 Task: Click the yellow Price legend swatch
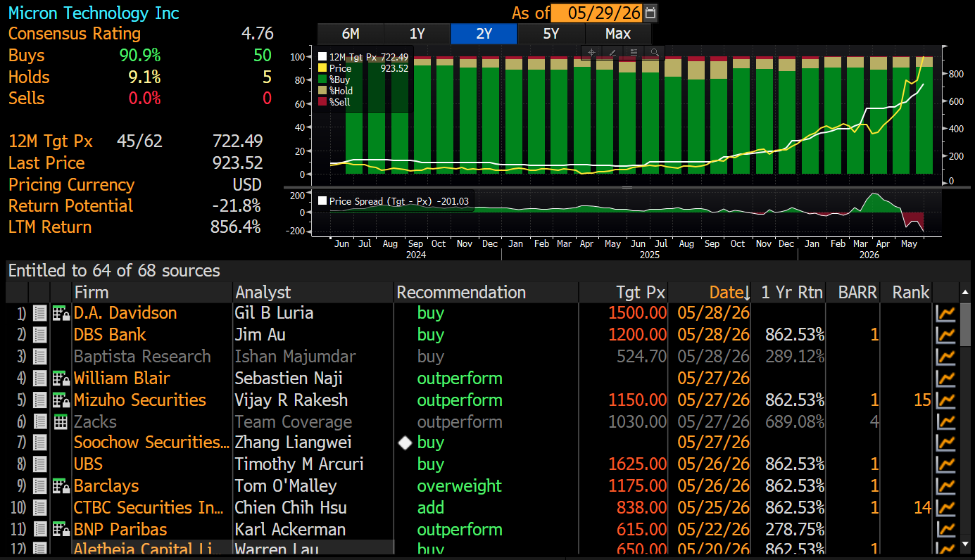(322, 68)
